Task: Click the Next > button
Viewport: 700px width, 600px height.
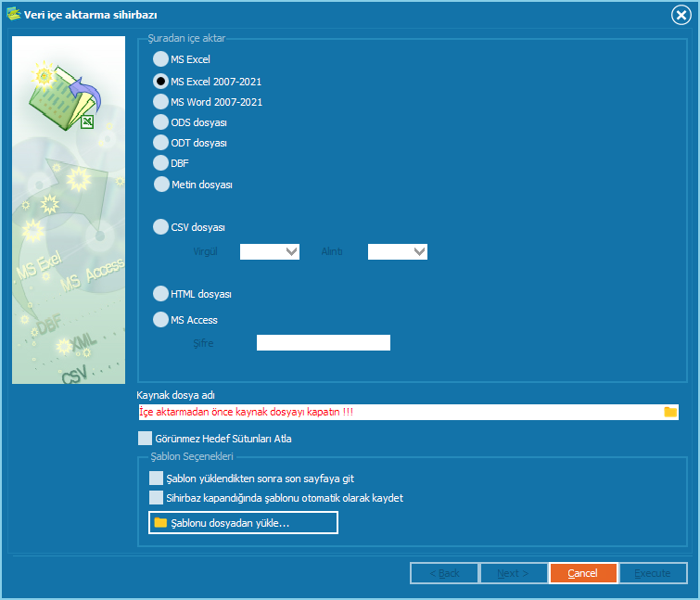Action: 514,573
